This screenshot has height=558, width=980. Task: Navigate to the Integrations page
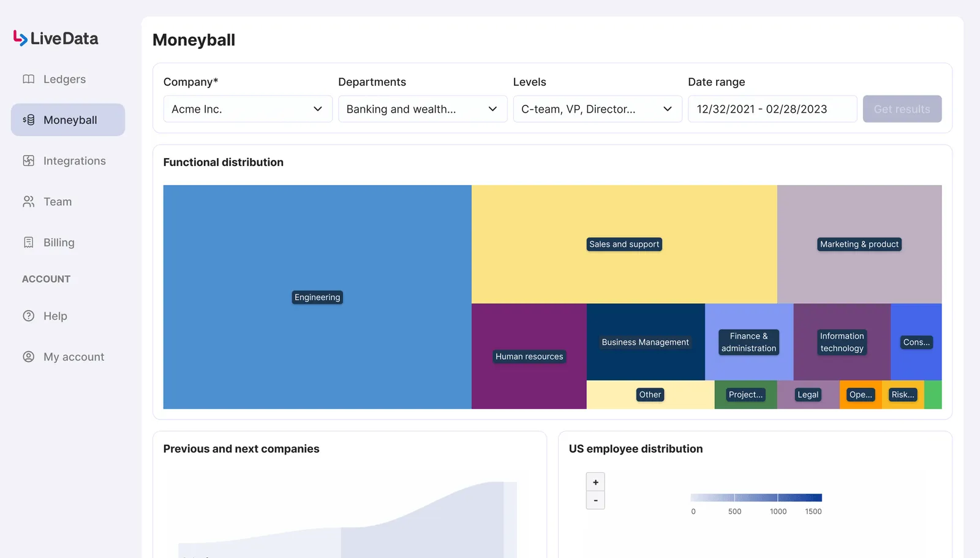click(74, 160)
